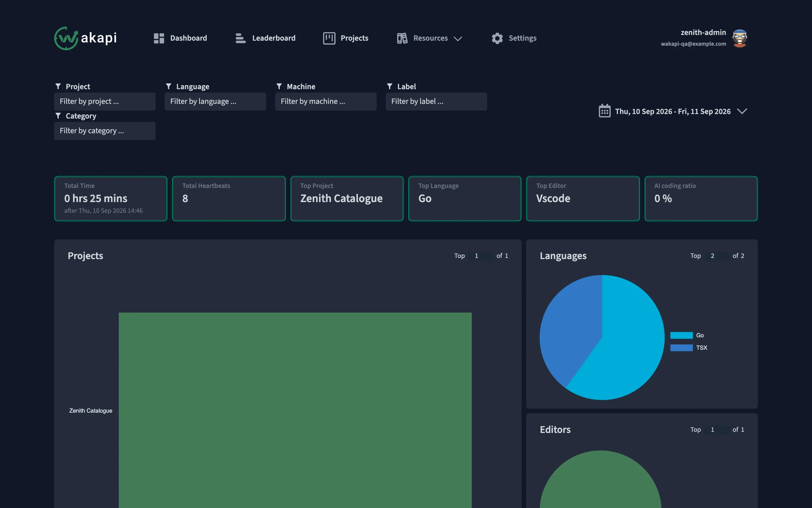
Task: Click the Editors chart heading
Action: point(555,429)
